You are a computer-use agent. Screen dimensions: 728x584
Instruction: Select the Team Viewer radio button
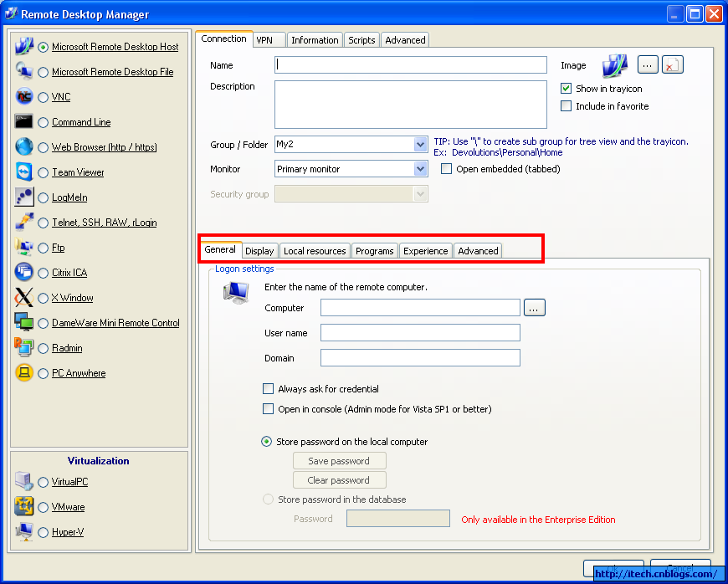pyautogui.click(x=44, y=172)
